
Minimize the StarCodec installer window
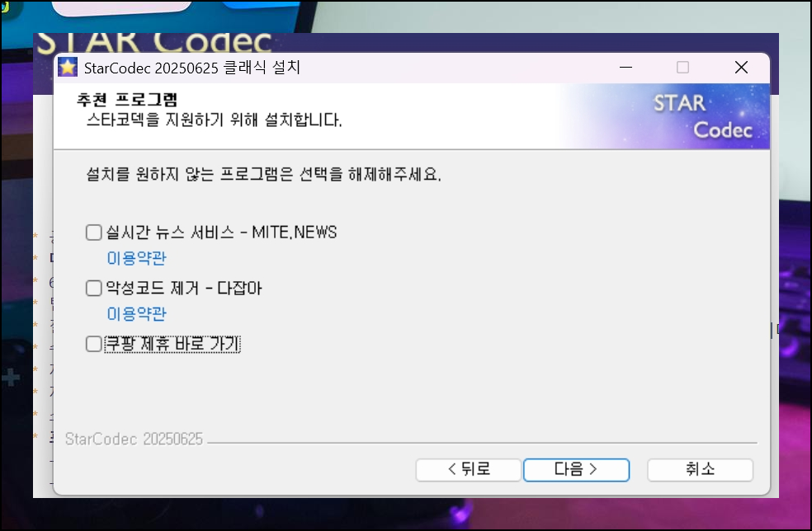click(x=626, y=68)
